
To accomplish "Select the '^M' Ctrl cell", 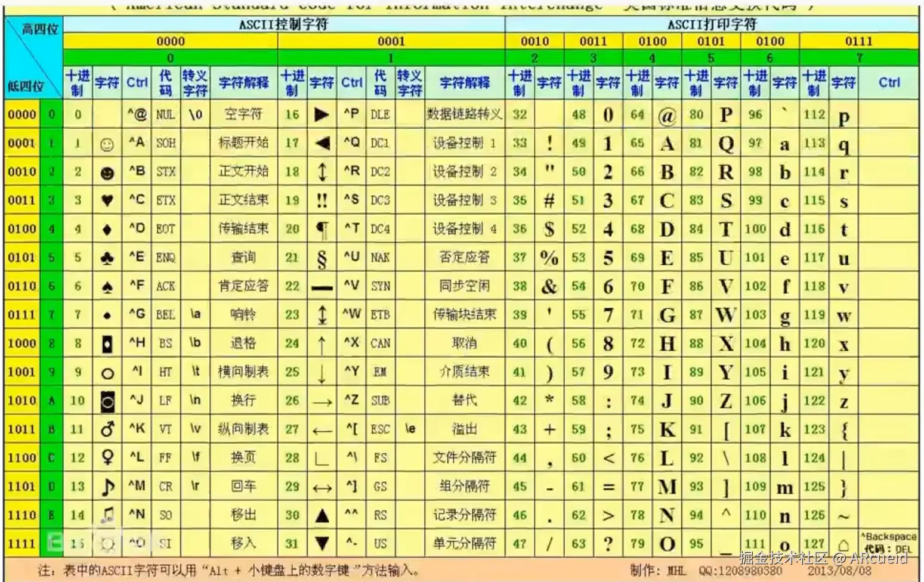I will pos(137,485).
